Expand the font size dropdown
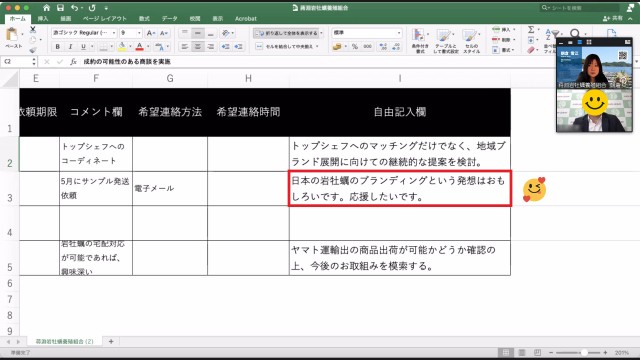This screenshot has width=640, height=360. click(x=139, y=33)
